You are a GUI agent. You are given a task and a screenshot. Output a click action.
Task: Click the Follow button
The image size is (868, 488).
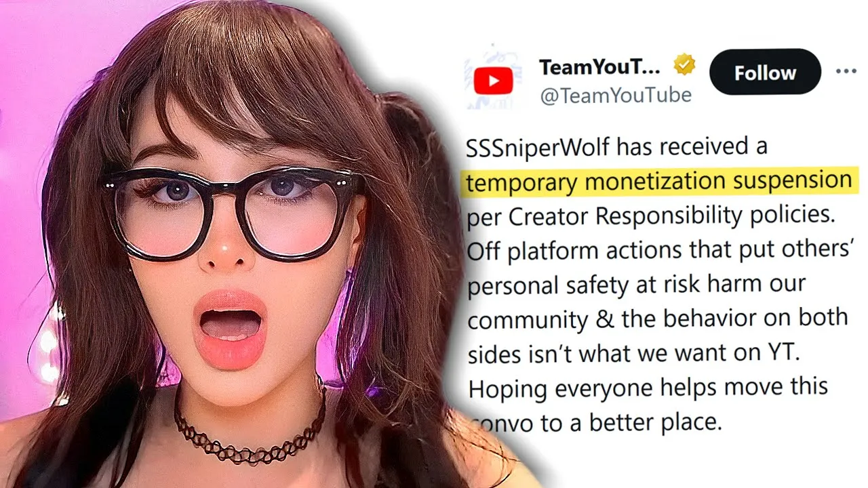(x=765, y=72)
